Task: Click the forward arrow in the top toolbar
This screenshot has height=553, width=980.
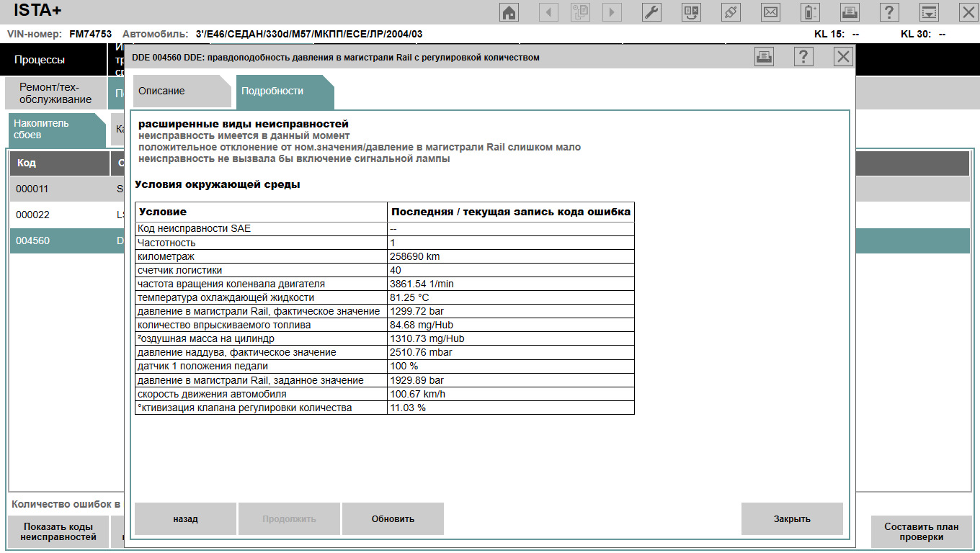Action: (612, 12)
